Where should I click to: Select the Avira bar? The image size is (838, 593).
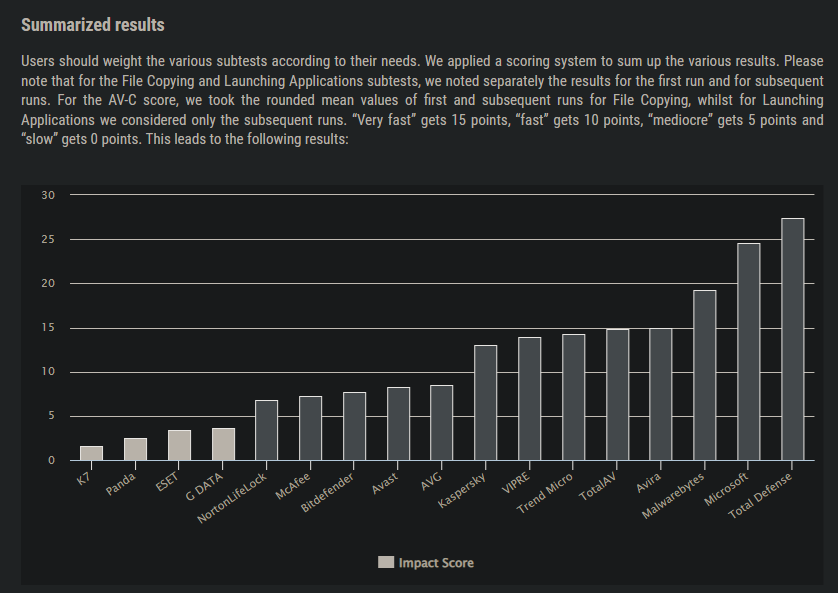[x=661, y=394]
